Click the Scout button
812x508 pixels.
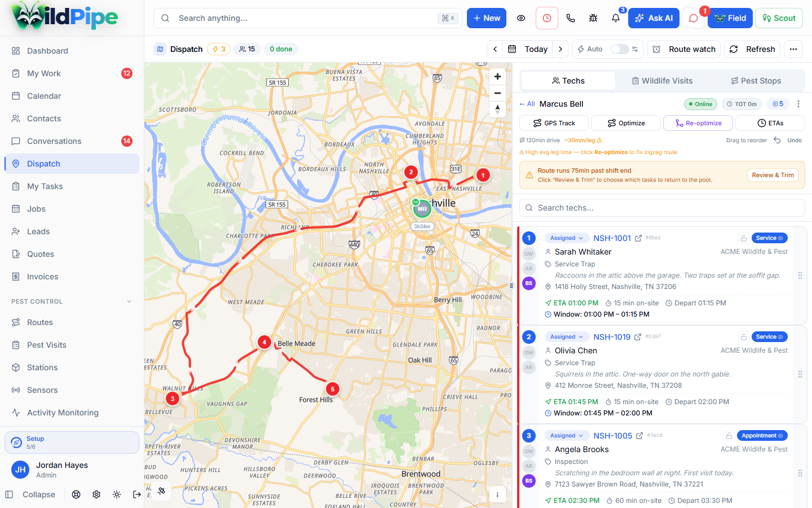click(779, 18)
